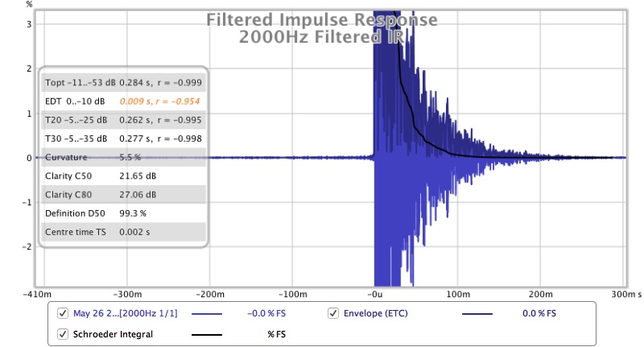The image size is (644, 347).
Task: Click the 200m time axis label
Action: [540, 294]
